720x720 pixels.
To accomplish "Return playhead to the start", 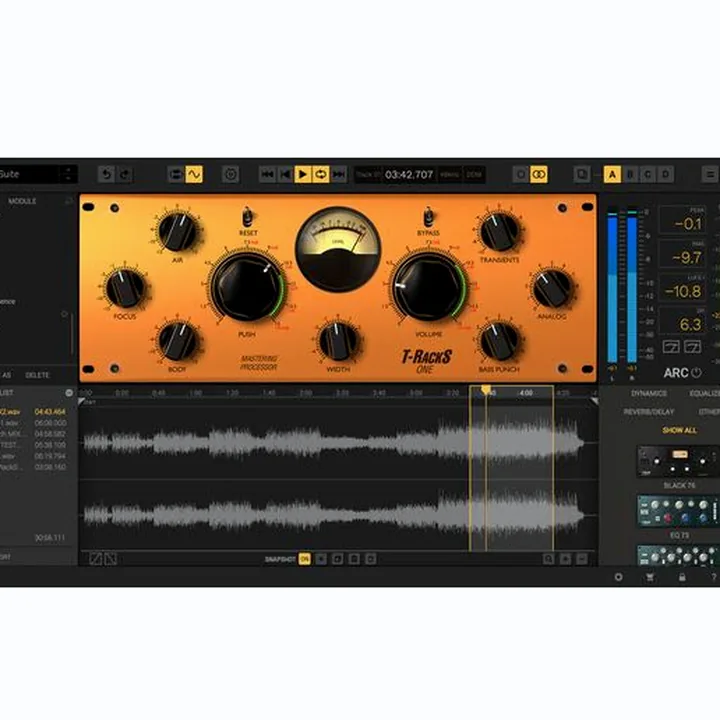I will click(x=285, y=174).
